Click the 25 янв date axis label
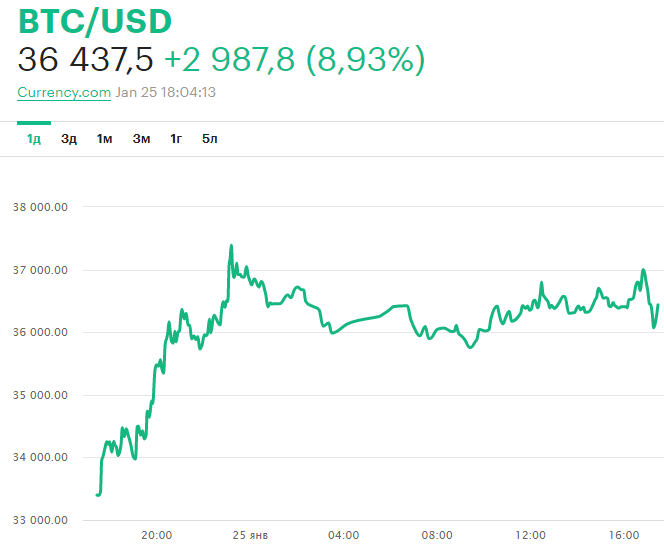 (x=248, y=535)
